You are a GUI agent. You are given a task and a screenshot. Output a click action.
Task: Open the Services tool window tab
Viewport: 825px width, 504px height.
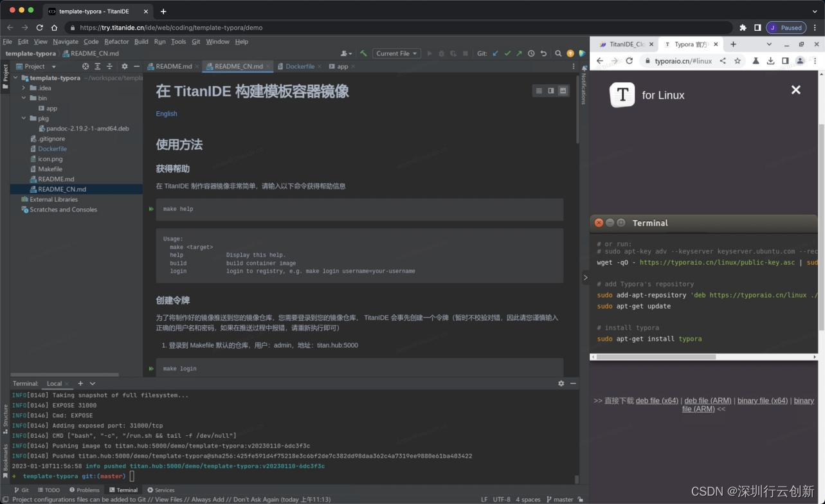pos(161,490)
